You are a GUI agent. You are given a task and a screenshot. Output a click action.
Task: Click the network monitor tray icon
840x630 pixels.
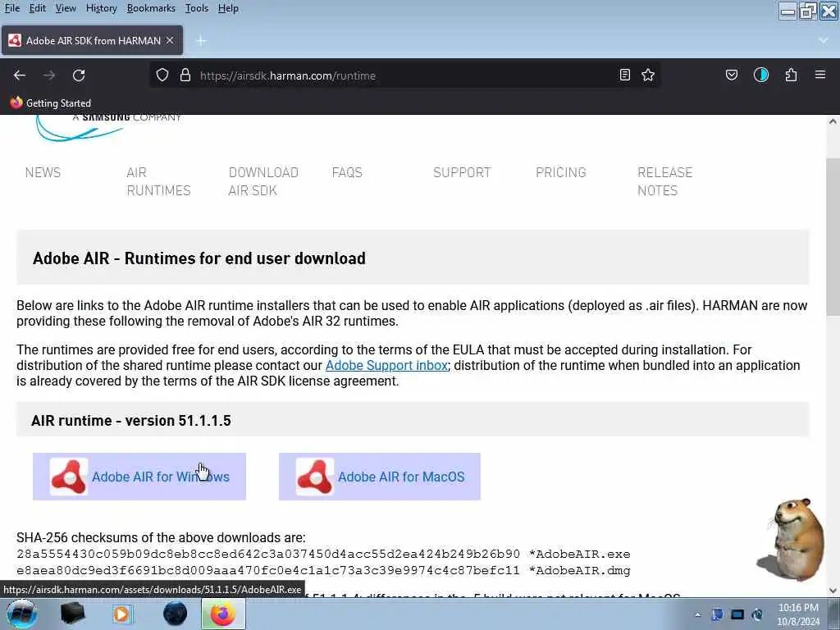737,614
